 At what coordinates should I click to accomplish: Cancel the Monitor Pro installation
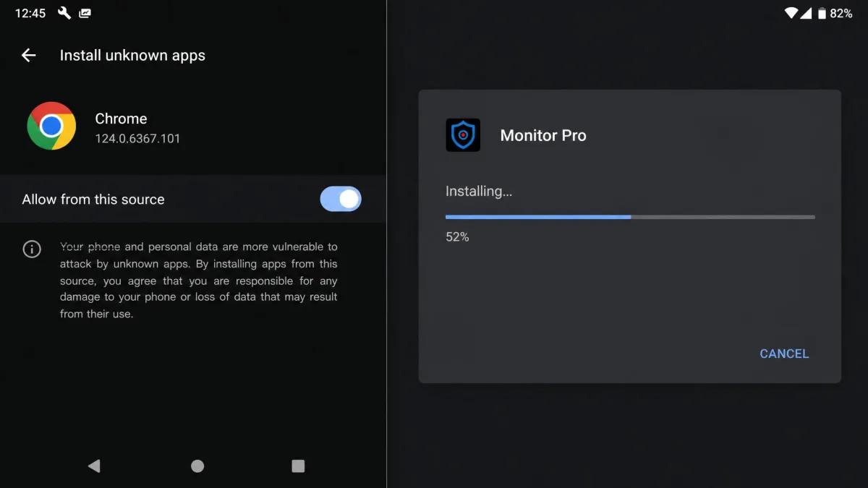pos(784,354)
